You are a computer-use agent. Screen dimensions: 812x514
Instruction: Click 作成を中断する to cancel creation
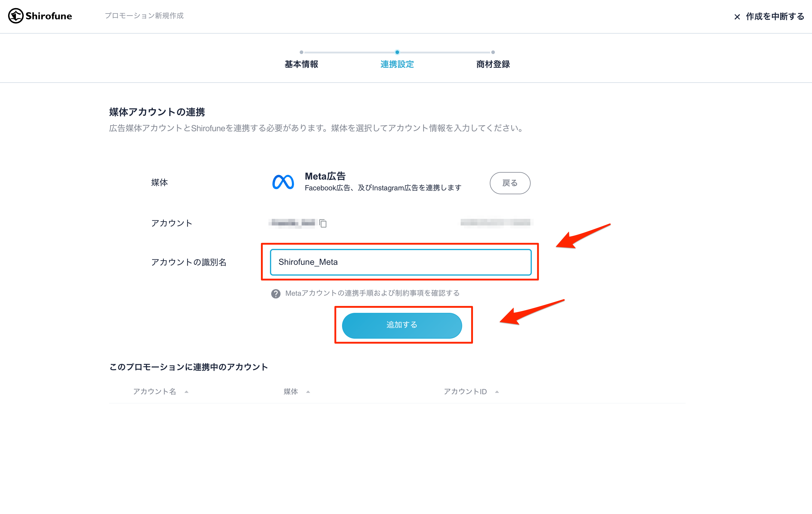775,17
